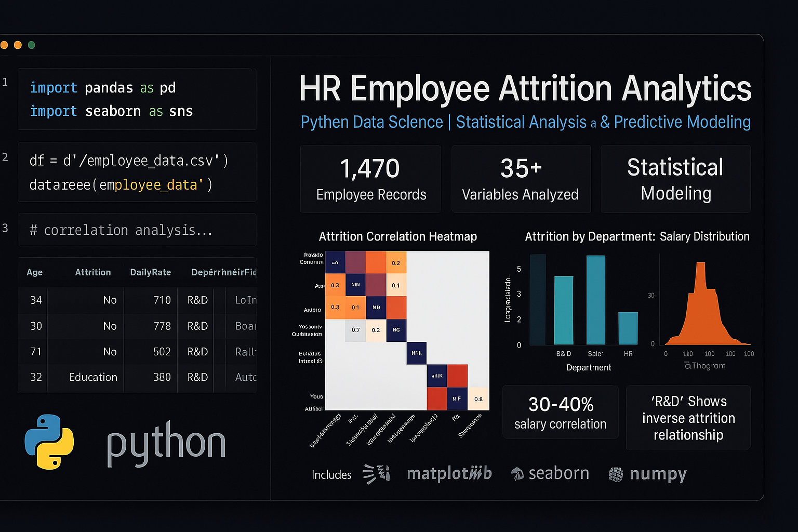Image resolution: width=798 pixels, height=532 pixels.
Task: Click the Python logo icon
Action: pos(49,442)
